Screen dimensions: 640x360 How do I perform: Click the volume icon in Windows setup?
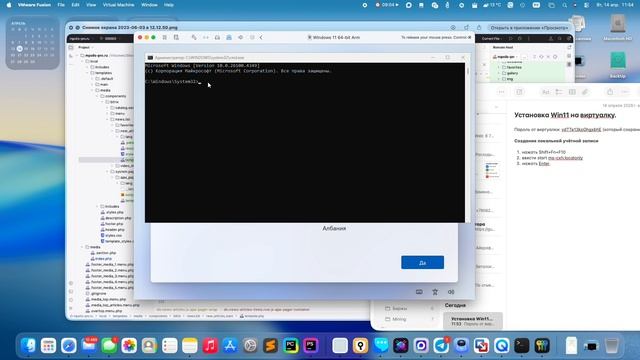pyautogui.click(x=451, y=292)
